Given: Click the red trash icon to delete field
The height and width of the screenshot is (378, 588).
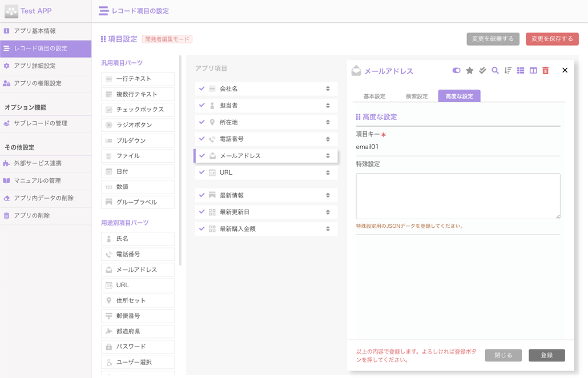Looking at the screenshot, I should (546, 70).
